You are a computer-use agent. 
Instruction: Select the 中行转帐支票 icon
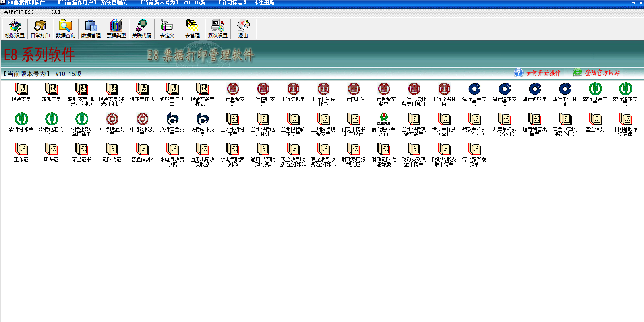click(x=142, y=124)
